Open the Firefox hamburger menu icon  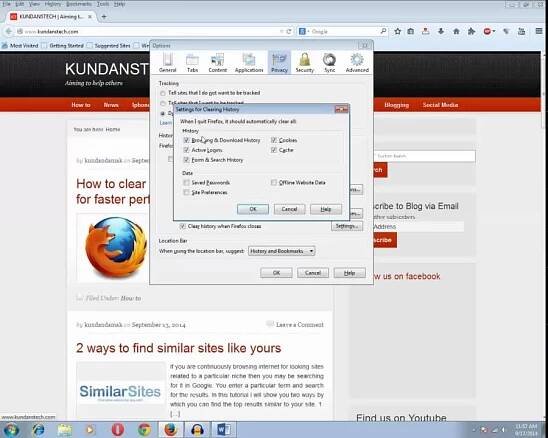tap(539, 31)
